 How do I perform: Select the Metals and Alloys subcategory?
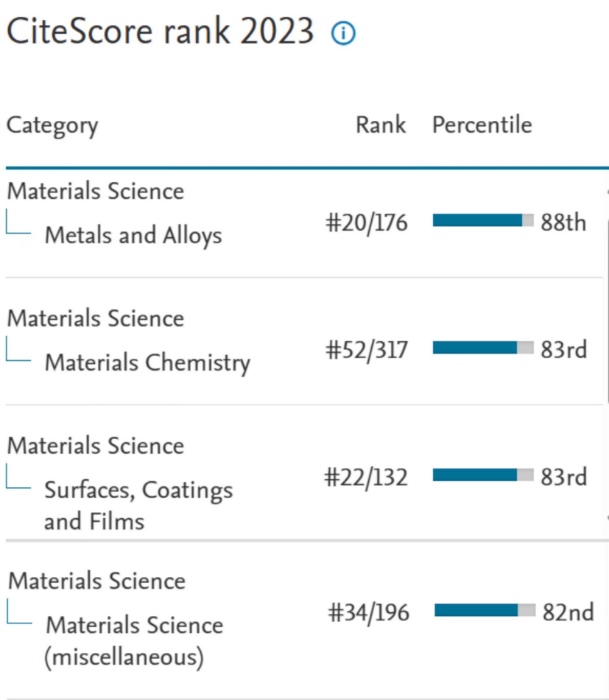(133, 236)
